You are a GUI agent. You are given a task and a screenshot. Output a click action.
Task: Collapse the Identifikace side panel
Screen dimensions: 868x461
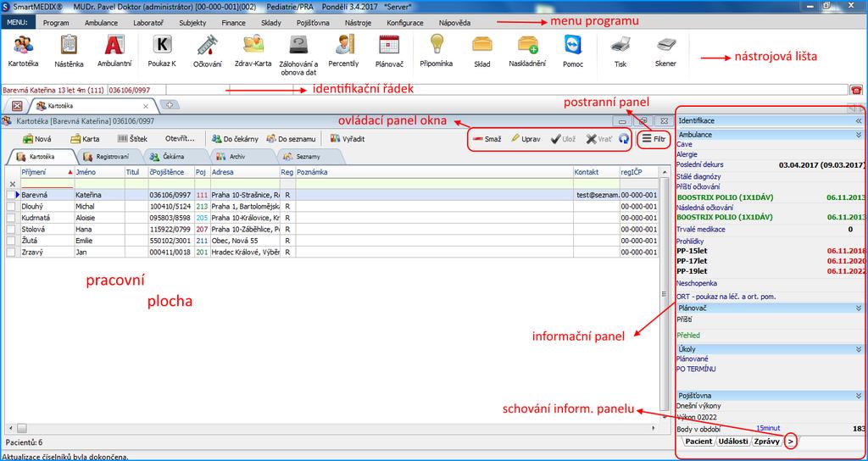pos(859,120)
